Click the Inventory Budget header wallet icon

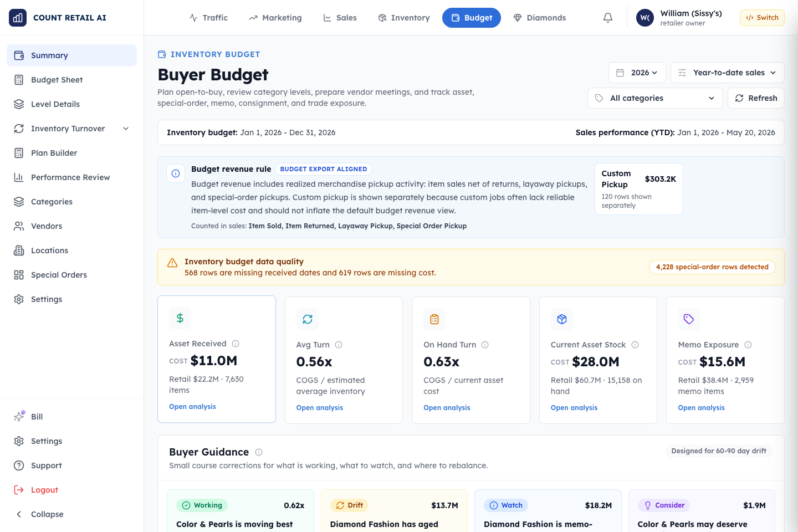tap(162, 54)
